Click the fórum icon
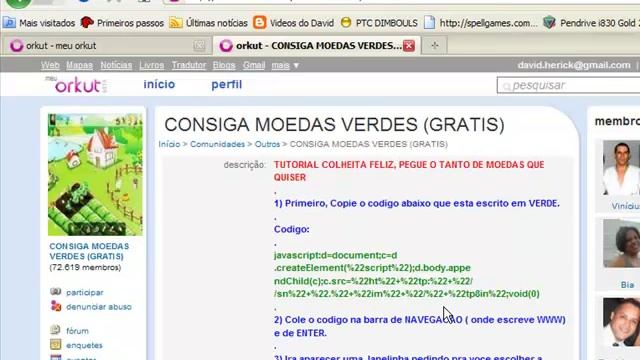 coord(55,330)
